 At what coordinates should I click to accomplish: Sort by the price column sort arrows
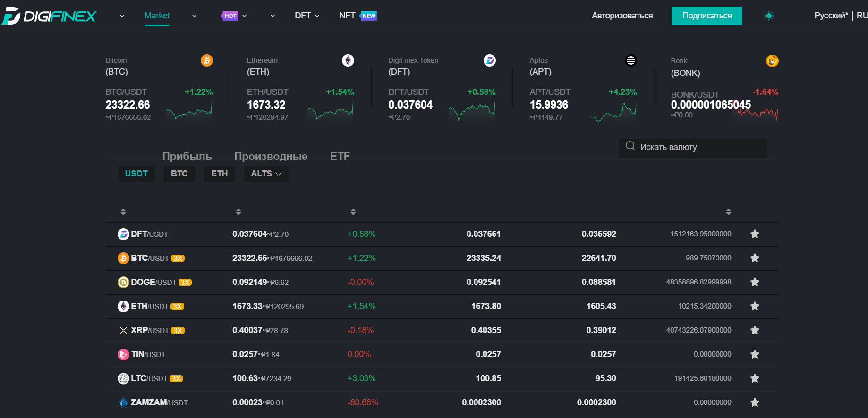click(x=238, y=212)
